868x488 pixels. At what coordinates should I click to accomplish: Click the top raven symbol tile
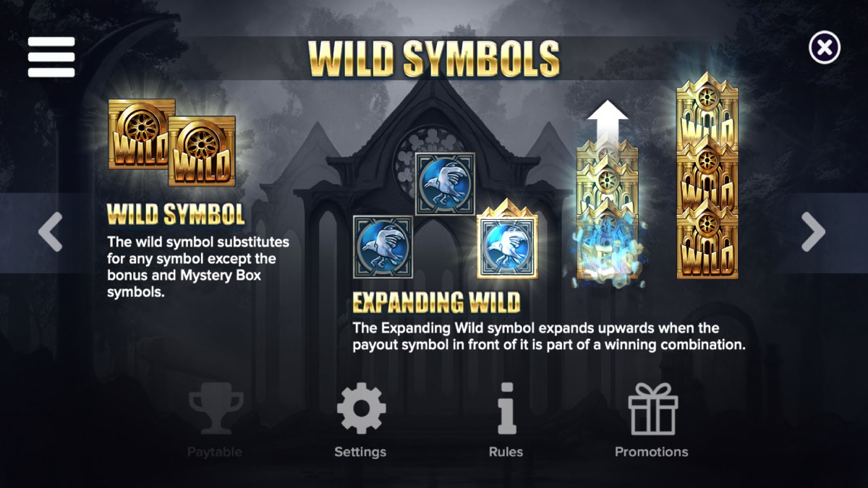click(445, 184)
